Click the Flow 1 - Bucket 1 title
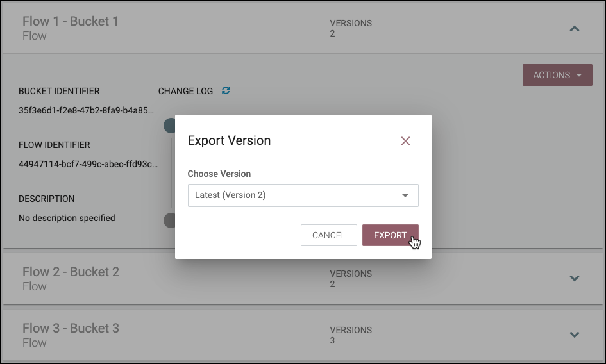Viewport: 606px width, 364px height. click(71, 21)
